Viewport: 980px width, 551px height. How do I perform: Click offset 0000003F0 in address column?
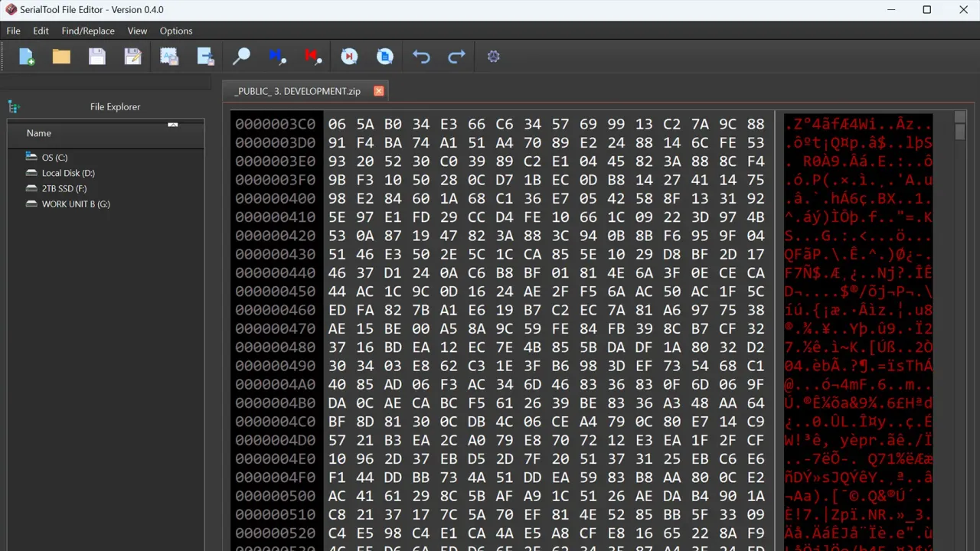point(276,180)
